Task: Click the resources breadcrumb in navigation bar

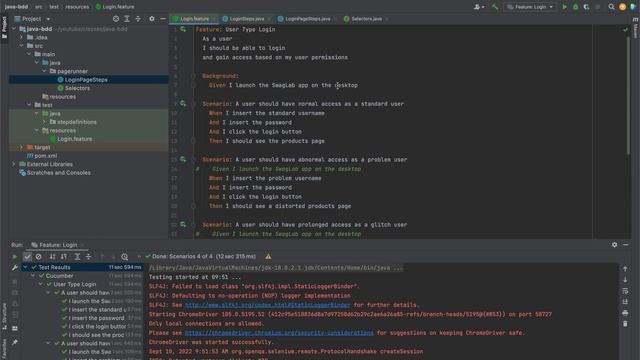Action: (77, 7)
